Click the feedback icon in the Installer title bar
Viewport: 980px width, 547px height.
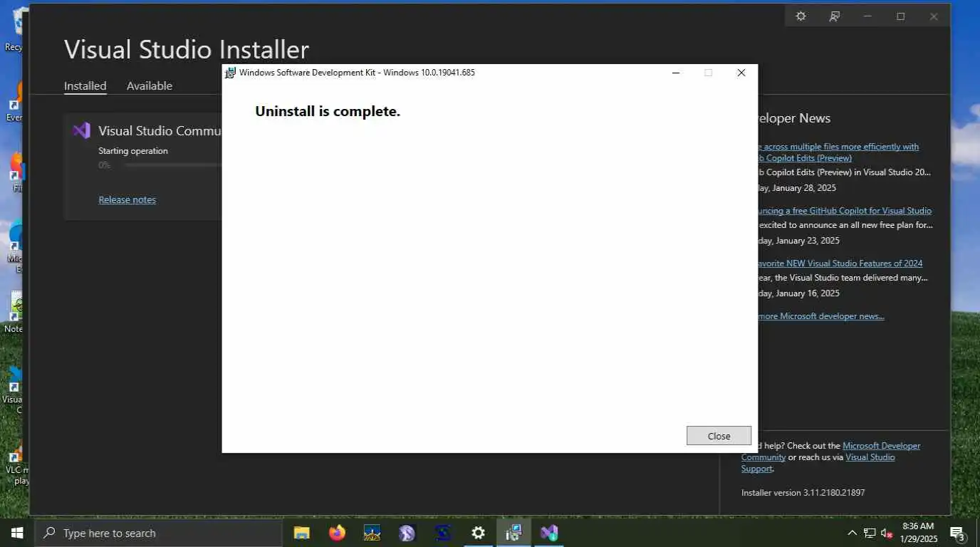pyautogui.click(x=834, y=16)
